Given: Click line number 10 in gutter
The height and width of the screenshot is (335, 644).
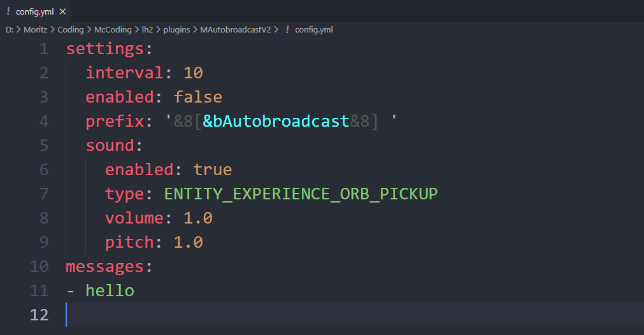Looking at the screenshot, I should point(39,266).
